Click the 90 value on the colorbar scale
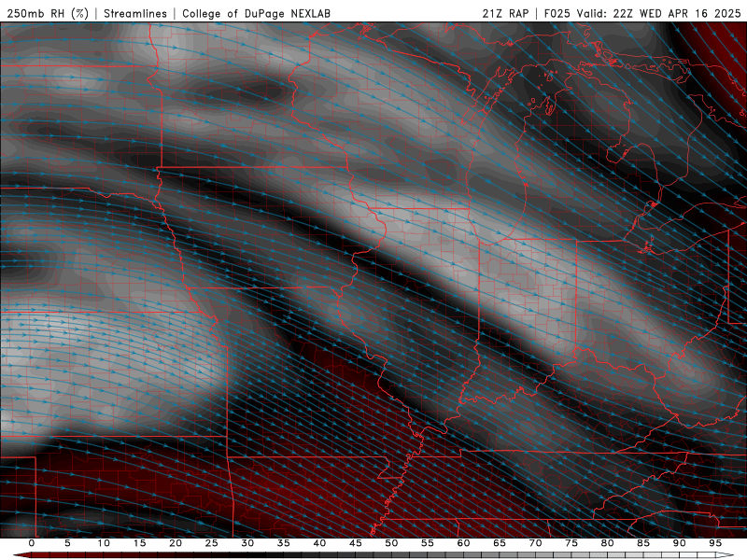Screen dimensions: 747x560 (679, 543)
